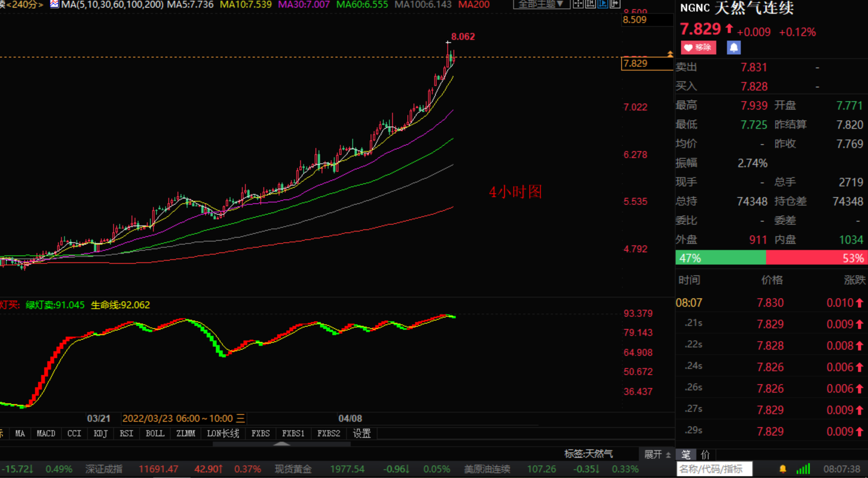
Task: Click the bell alert icon under the price
Action: point(733,48)
